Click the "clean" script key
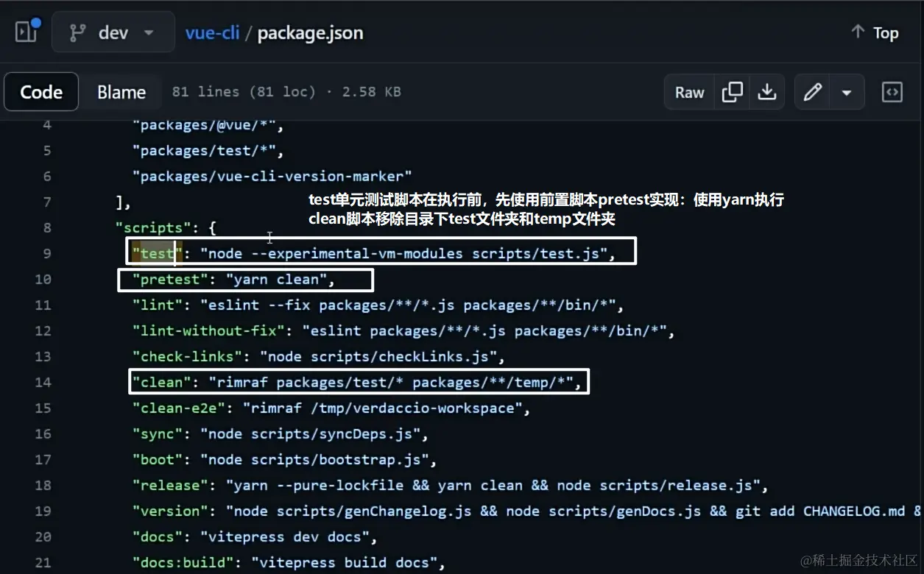 [x=161, y=383]
